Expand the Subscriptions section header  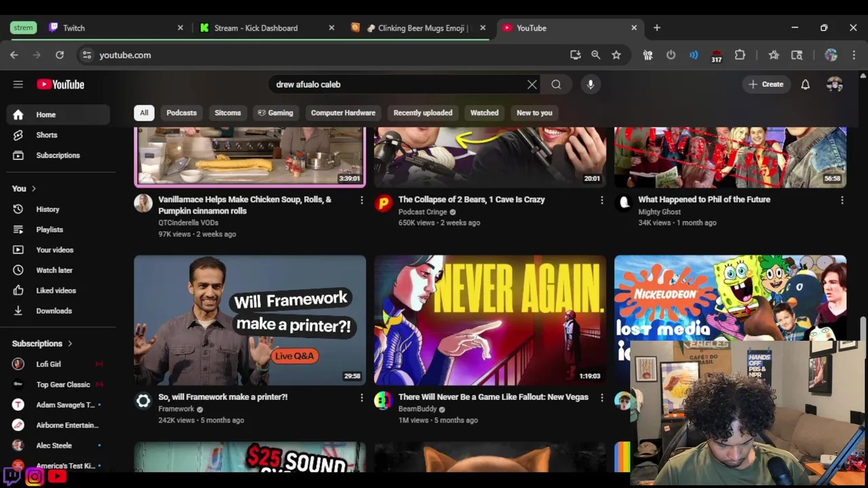pyautogui.click(x=42, y=344)
